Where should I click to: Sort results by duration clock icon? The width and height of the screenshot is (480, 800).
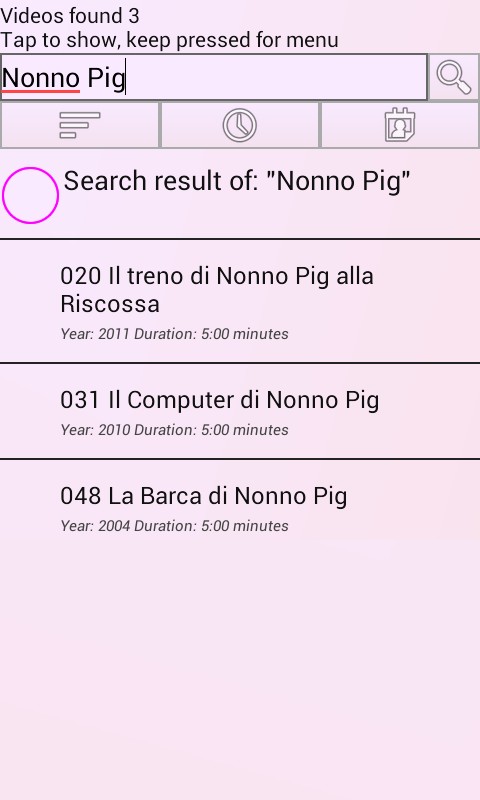click(x=240, y=125)
